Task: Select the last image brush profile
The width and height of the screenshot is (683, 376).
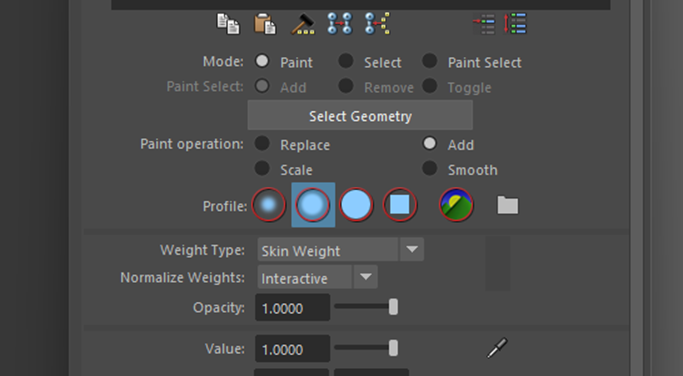Action: (x=456, y=205)
